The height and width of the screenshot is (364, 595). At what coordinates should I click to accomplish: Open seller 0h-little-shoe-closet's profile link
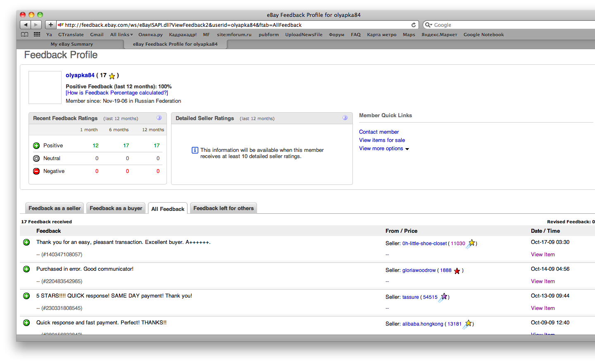424,243
